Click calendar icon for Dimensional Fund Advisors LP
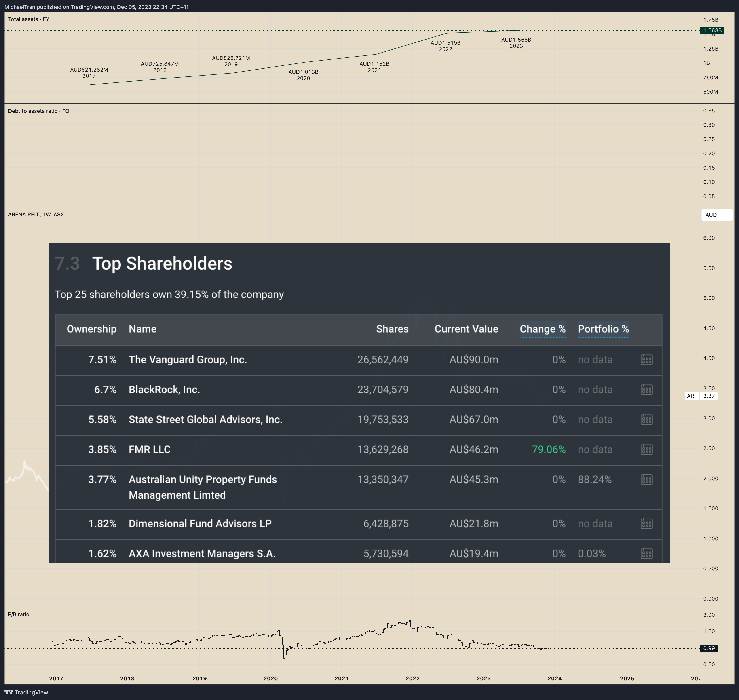Viewport: 739px width, 700px height. tap(646, 523)
